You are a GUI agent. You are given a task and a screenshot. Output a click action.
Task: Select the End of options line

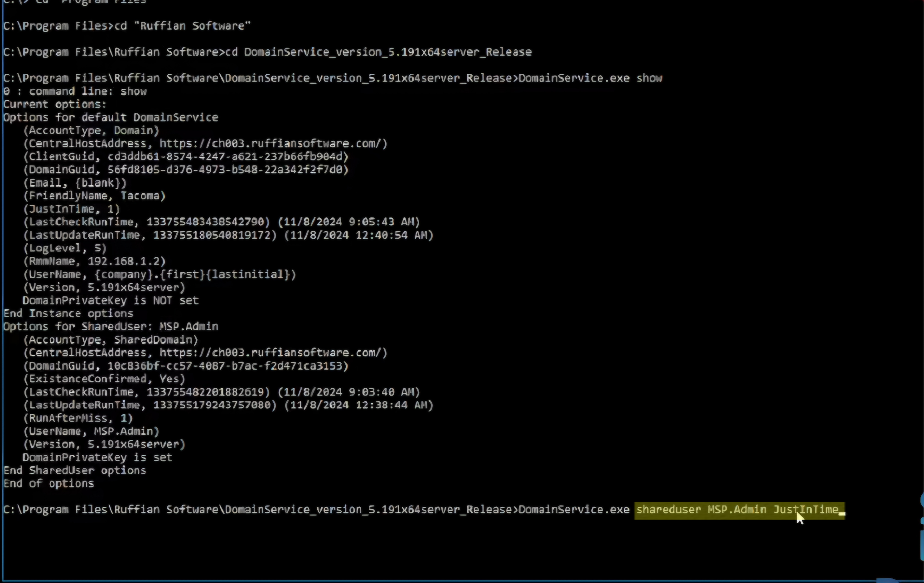point(49,483)
